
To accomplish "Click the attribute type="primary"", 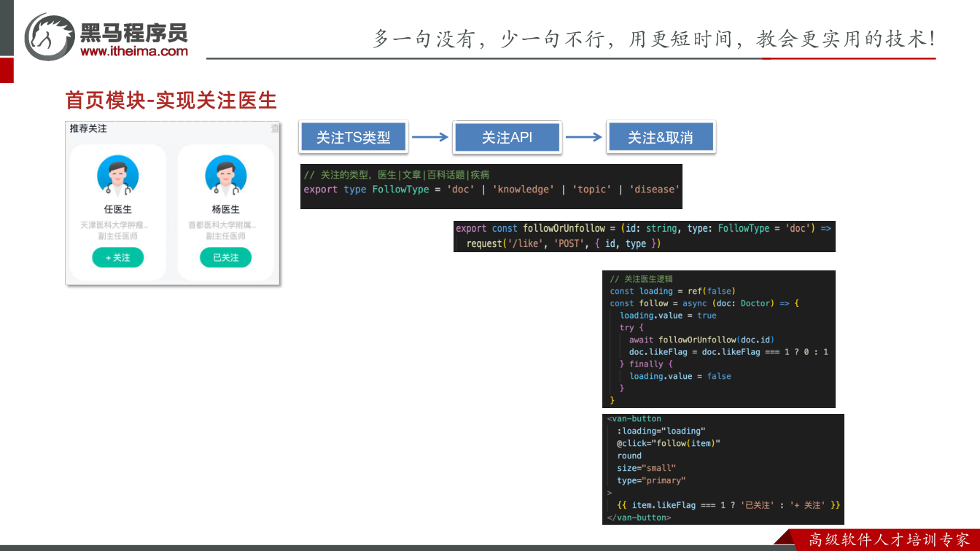I will [x=651, y=480].
